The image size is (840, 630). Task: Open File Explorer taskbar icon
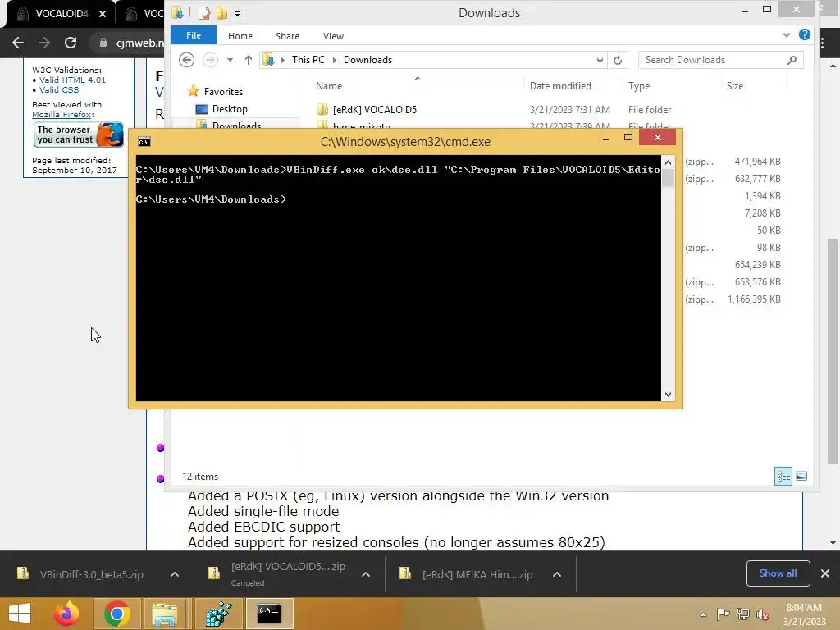point(164,614)
